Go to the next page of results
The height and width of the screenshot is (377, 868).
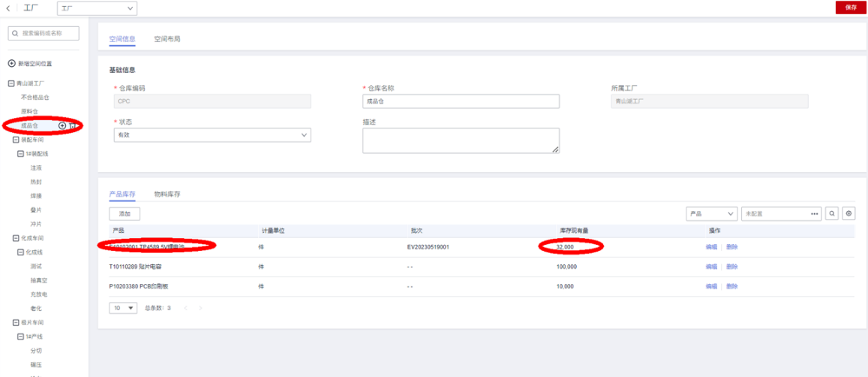(200, 308)
